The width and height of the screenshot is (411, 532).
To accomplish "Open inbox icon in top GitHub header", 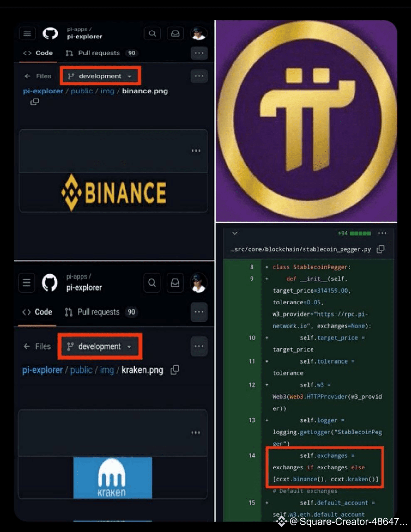I will 175,33.
